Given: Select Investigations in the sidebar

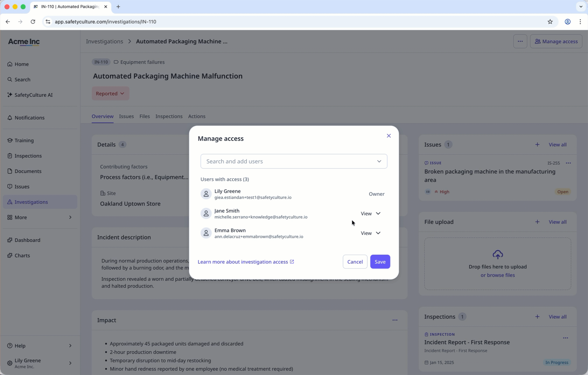Looking at the screenshot, I should [40, 202].
